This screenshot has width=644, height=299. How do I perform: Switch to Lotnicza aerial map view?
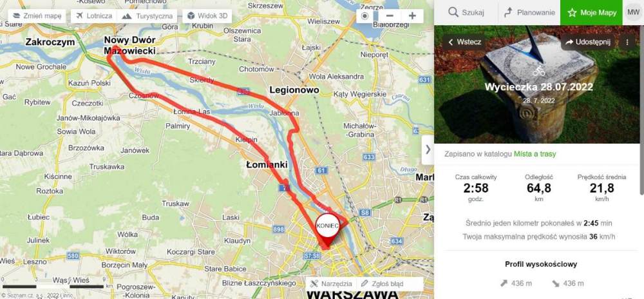click(x=94, y=16)
